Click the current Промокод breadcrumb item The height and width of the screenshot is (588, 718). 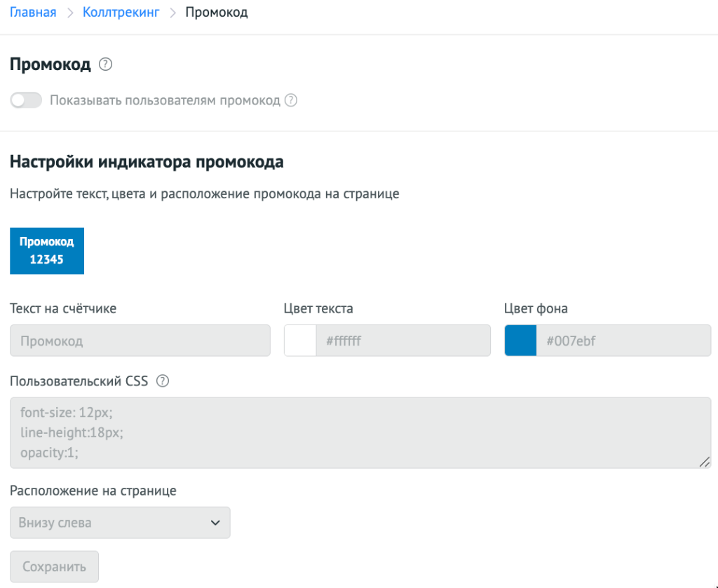(x=216, y=13)
